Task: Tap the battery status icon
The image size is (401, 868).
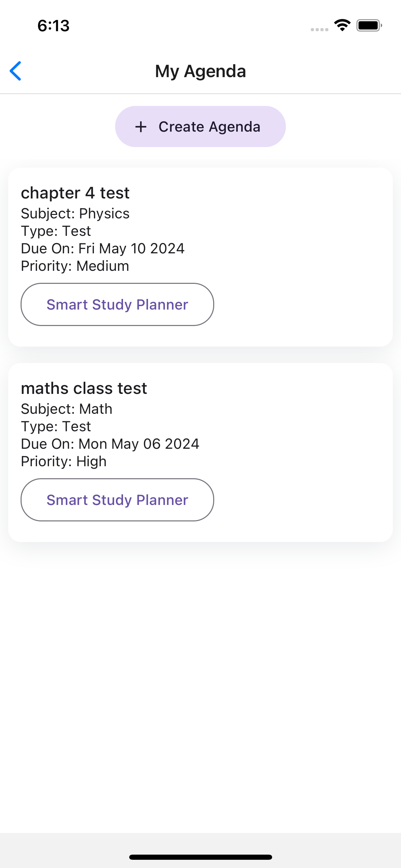Action: [x=369, y=25]
